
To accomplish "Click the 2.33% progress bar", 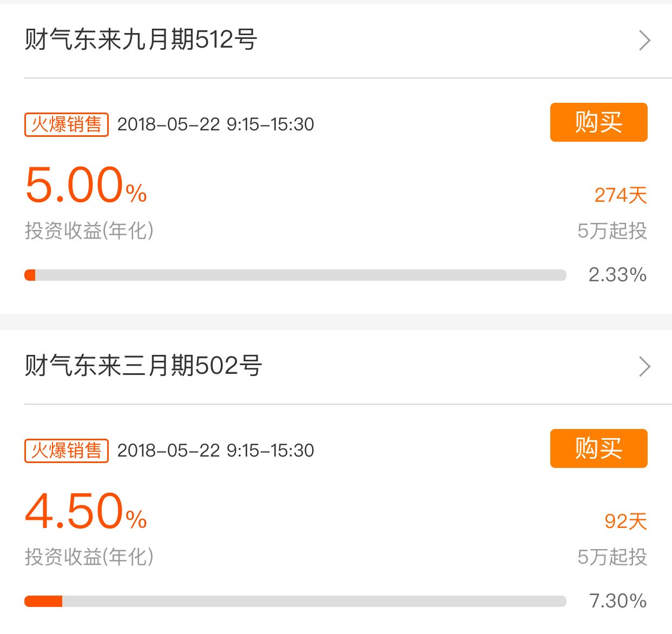I will click(x=295, y=275).
